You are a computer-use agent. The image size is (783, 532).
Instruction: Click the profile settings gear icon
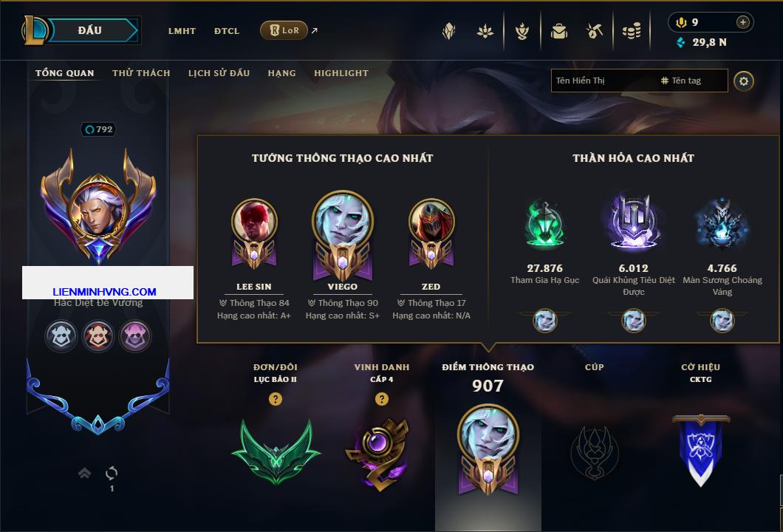tap(744, 81)
